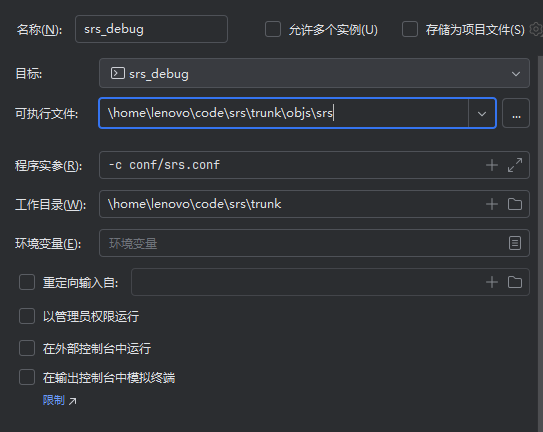Enable 存储为项目文件 checkbox
Viewport: 543px width, 432px height.
(410, 29)
